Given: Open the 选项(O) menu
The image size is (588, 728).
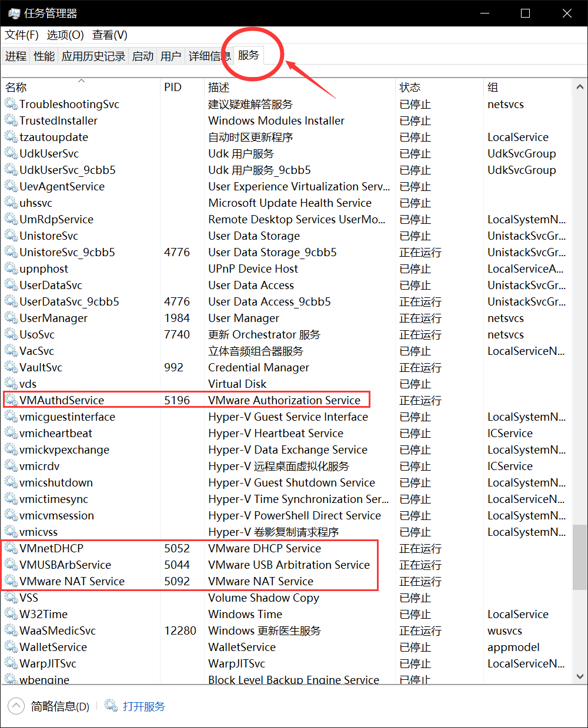Looking at the screenshot, I should 65,35.
